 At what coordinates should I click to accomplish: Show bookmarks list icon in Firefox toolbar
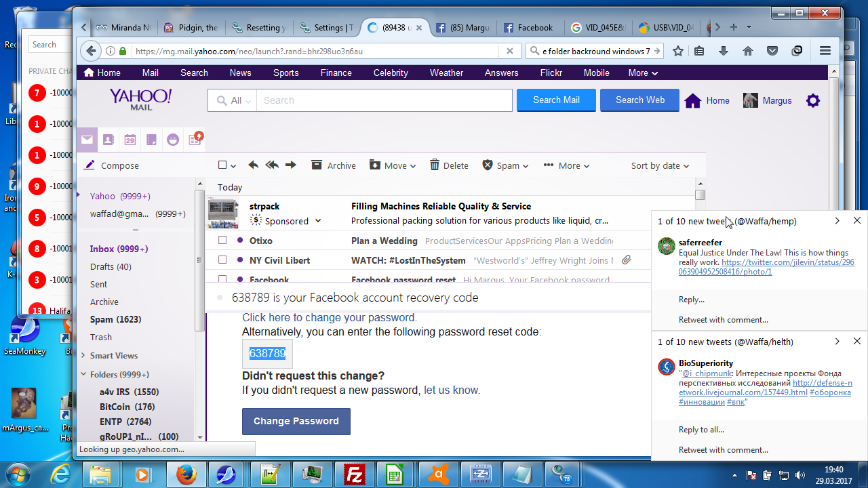point(699,51)
